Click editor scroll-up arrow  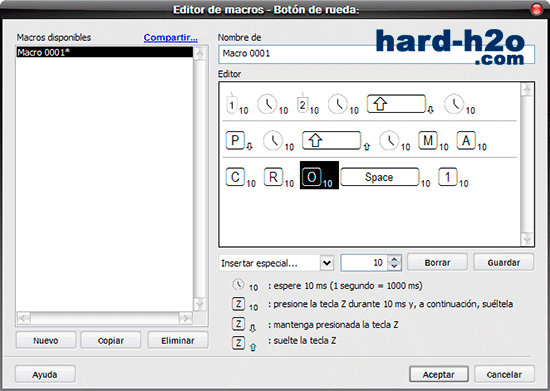click(526, 90)
